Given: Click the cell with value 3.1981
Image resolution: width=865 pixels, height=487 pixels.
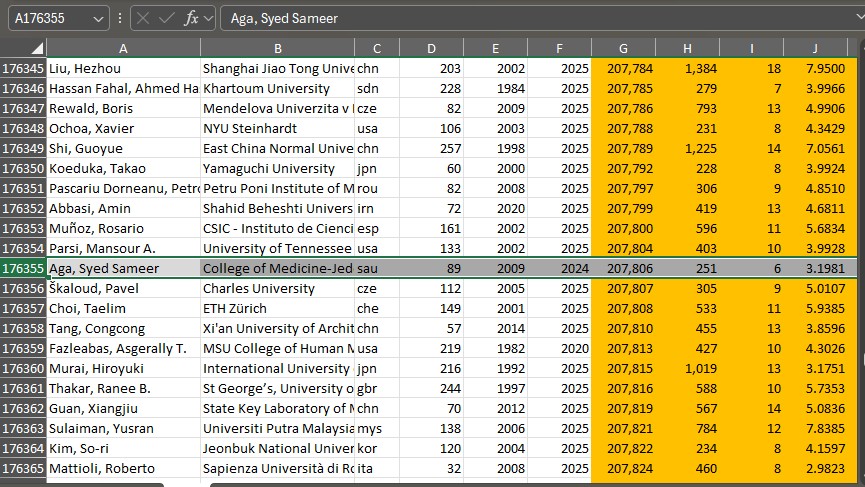Looking at the screenshot, I should [815, 269].
